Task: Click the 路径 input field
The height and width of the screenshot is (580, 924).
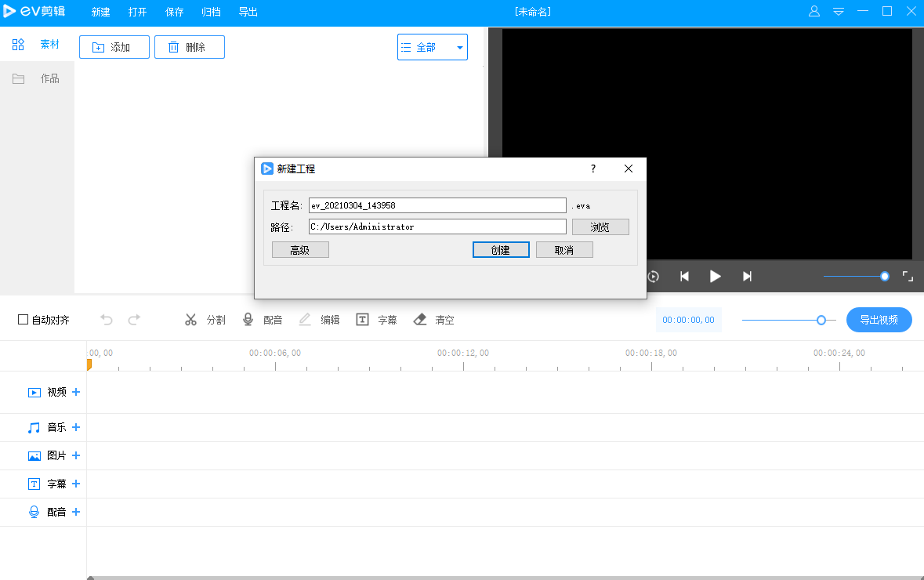Action: 437,227
